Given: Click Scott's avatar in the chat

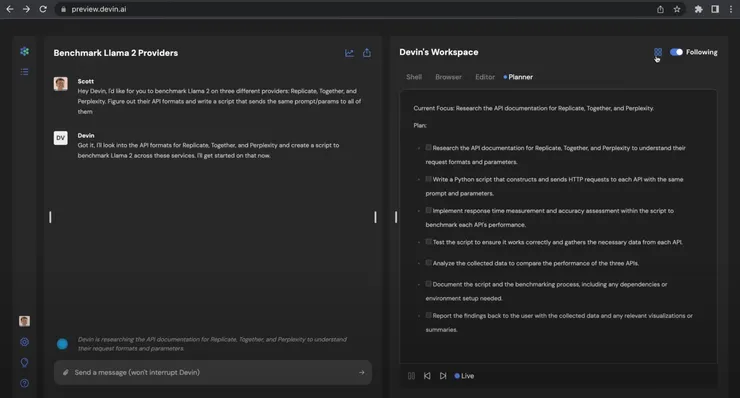Looking at the screenshot, I should coord(60,84).
